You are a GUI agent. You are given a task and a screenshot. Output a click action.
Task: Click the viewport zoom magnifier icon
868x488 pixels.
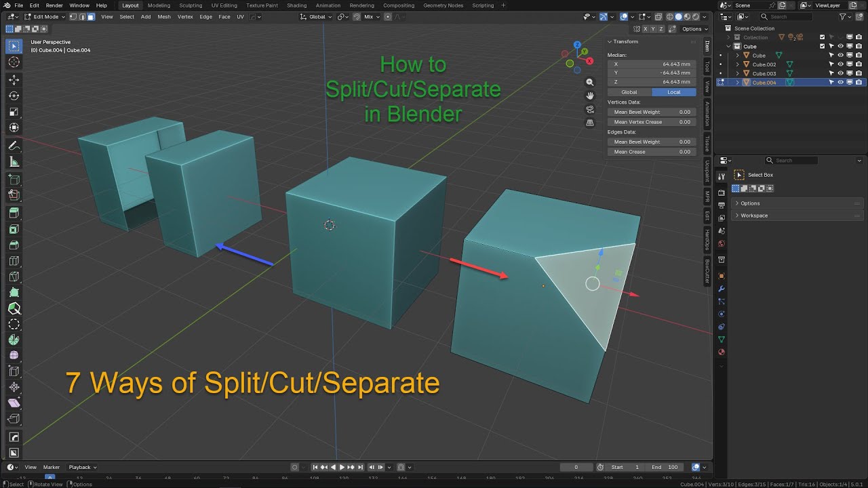pos(590,82)
